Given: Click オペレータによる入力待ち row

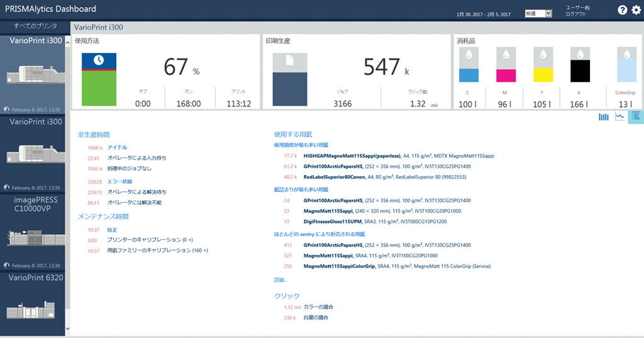Looking at the screenshot, I should (127, 159).
